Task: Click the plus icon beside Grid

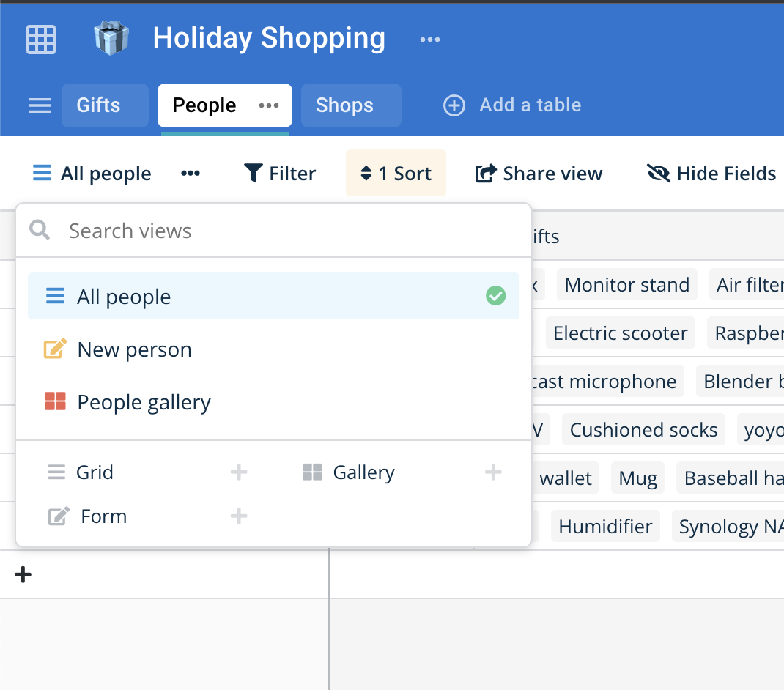Action: coord(239,472)
